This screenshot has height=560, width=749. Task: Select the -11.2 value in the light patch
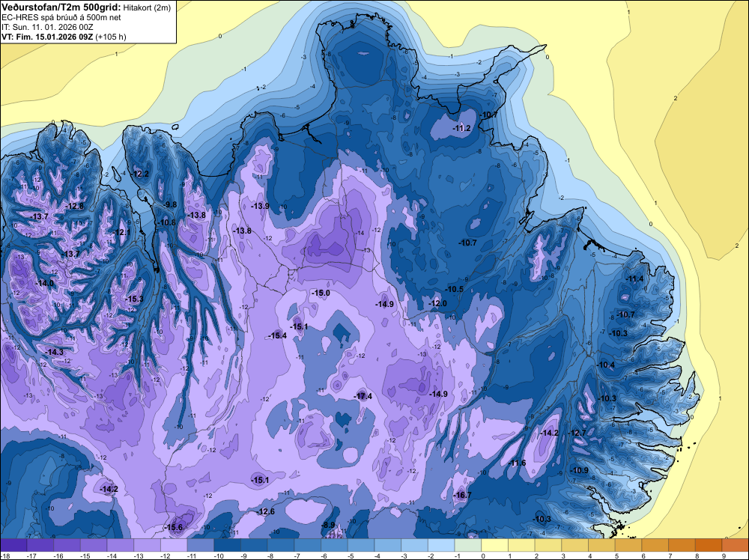[462, 128]
